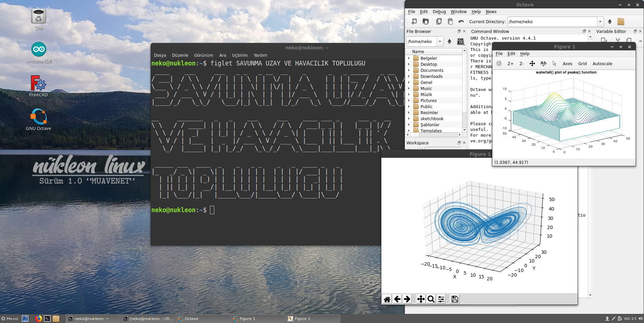Toggle Axes in the Figure 1 toolbar
This screenshot has height=323, width=644.
[568, 64]
